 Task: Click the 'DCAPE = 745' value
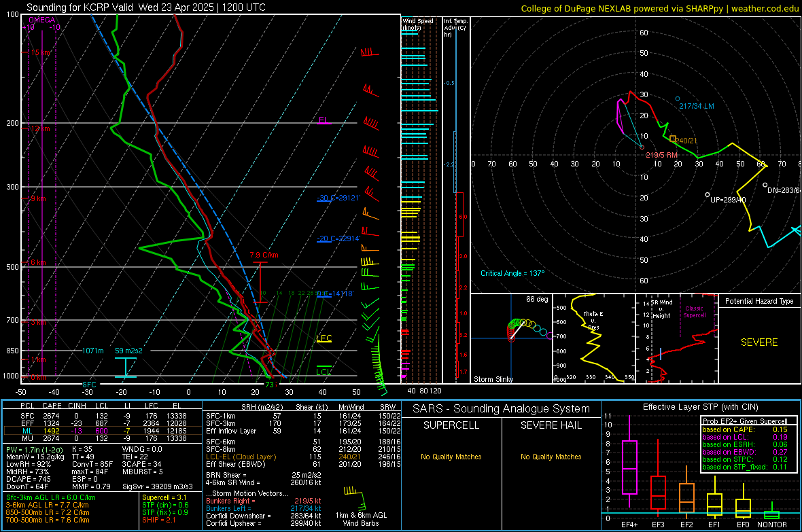click(29, 479)
